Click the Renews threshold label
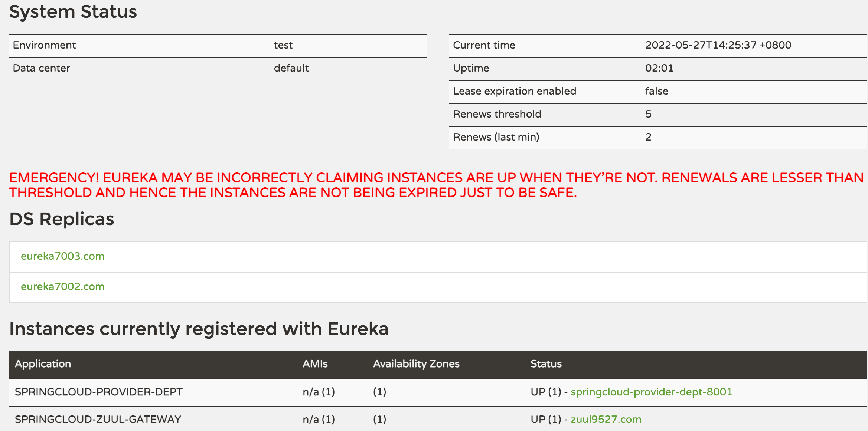868x431 pixels. [497, 114]
